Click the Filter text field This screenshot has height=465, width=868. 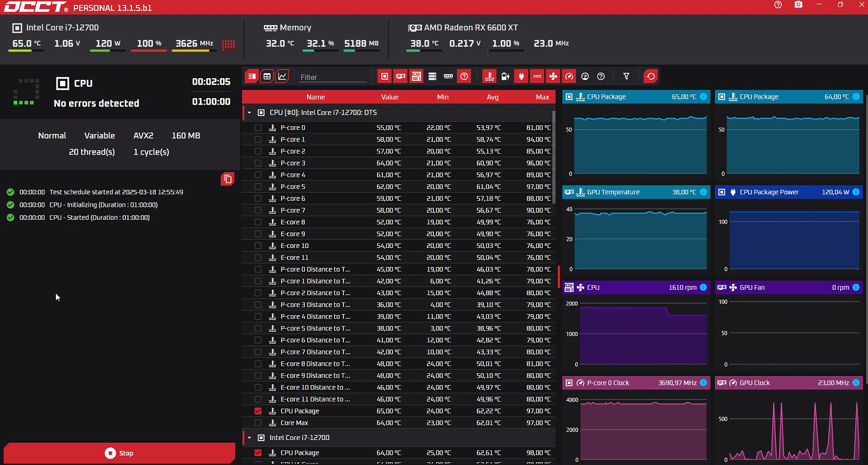[333, 77]
